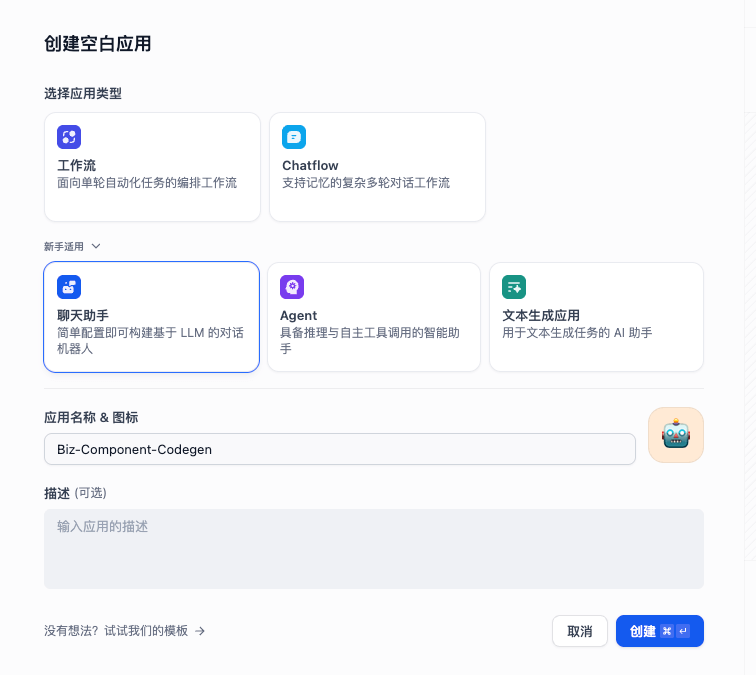
Task: Select the 聊天助手 application type card
Action: click(152, 317)
